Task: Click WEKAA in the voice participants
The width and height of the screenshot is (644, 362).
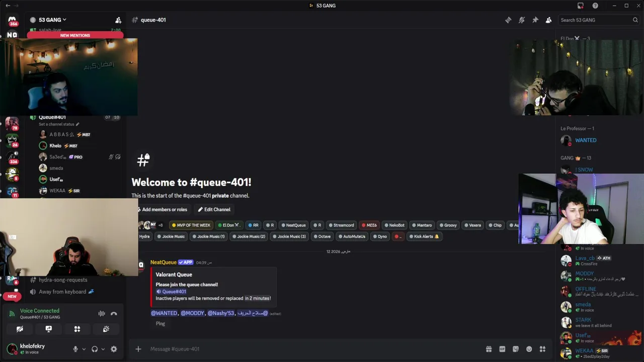Action: pos(57,191)
